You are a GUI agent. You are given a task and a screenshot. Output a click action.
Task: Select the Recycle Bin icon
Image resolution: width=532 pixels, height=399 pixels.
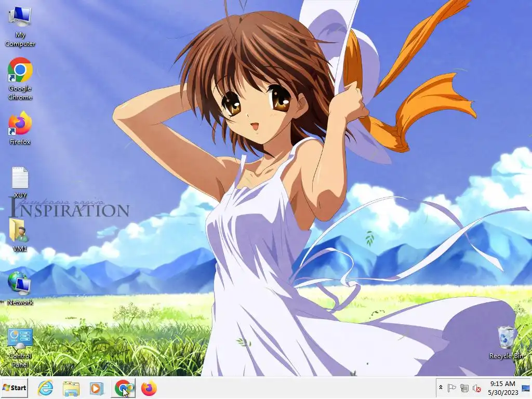[506, 342]
